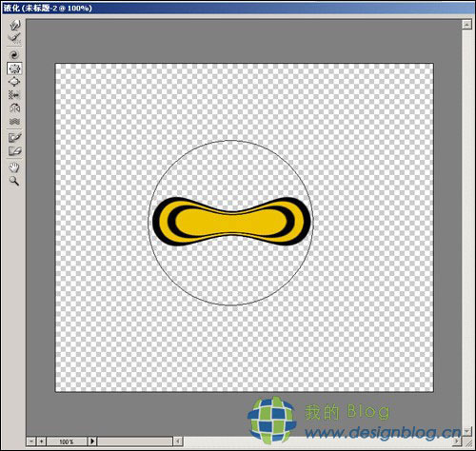The height and width of the screenshot is (451, 476).
Task: Zoom out with the minus button
Action: (x=31, y=441)
